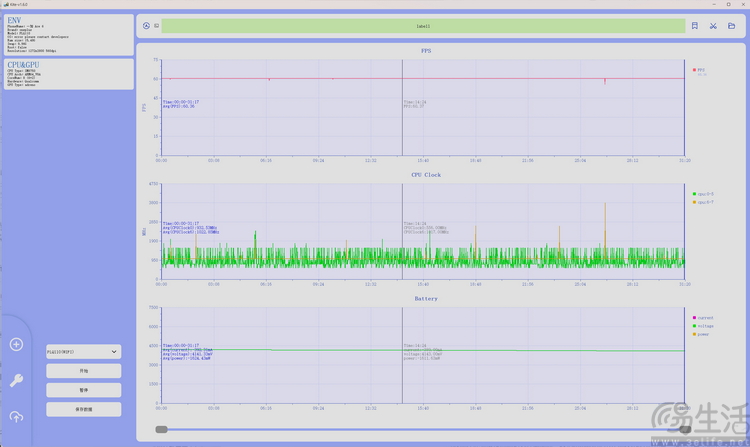Click the 暂停 (pause) button
The width and height of the screenshot is (750, 447).
(83, 390)
